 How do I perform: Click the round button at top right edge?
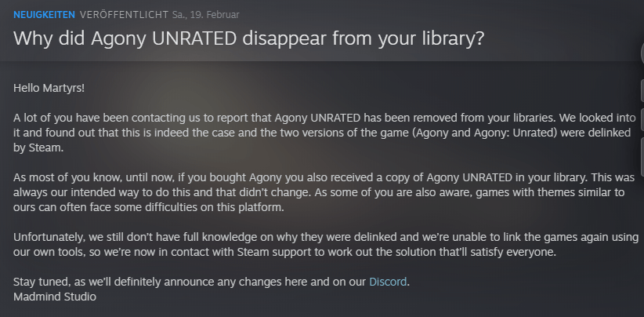point(642,53)
